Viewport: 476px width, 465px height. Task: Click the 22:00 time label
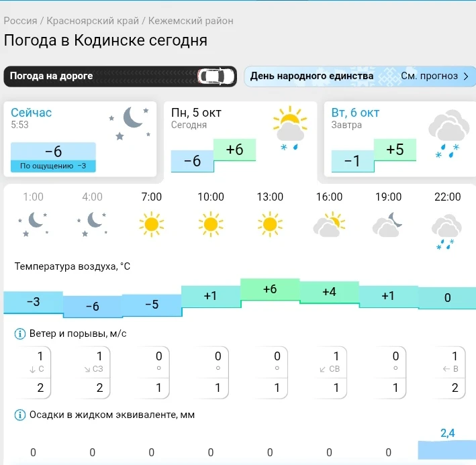click(447, 197)
